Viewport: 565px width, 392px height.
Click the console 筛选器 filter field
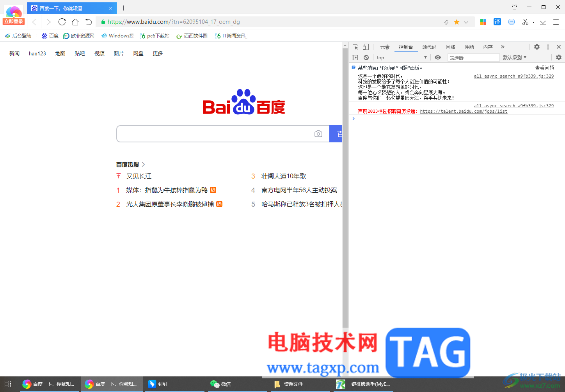click(473, 57)
